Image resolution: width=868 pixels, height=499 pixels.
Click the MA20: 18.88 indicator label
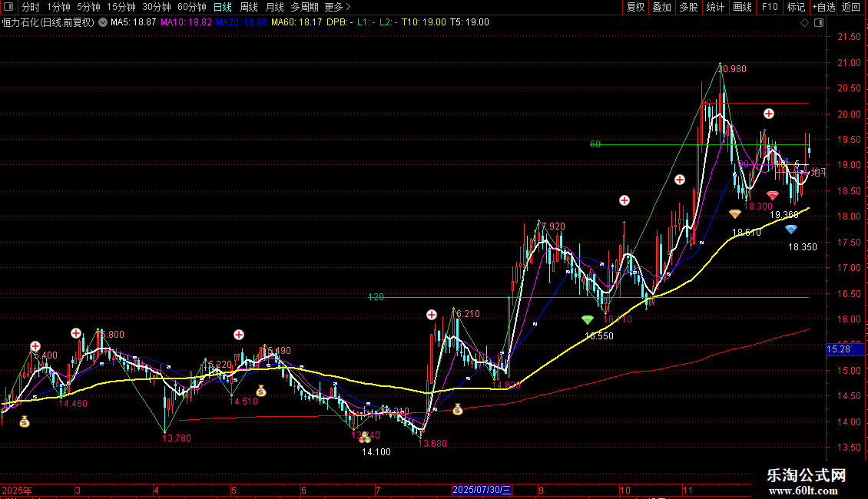point(241,23)
